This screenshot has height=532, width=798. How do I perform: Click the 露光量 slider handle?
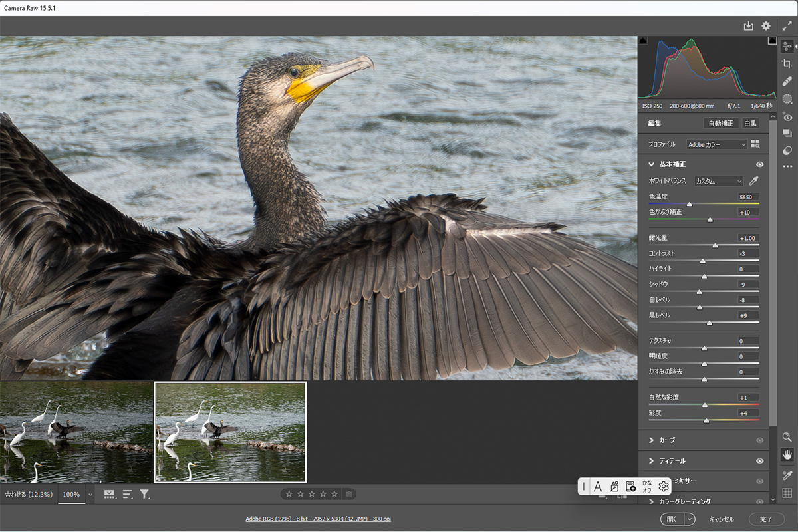tap(715, 245)
